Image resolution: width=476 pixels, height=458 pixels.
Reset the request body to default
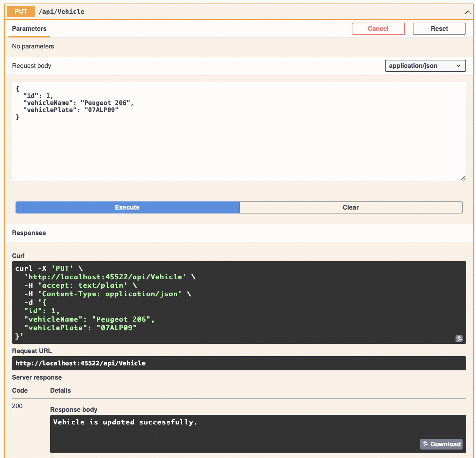[439, 29]
